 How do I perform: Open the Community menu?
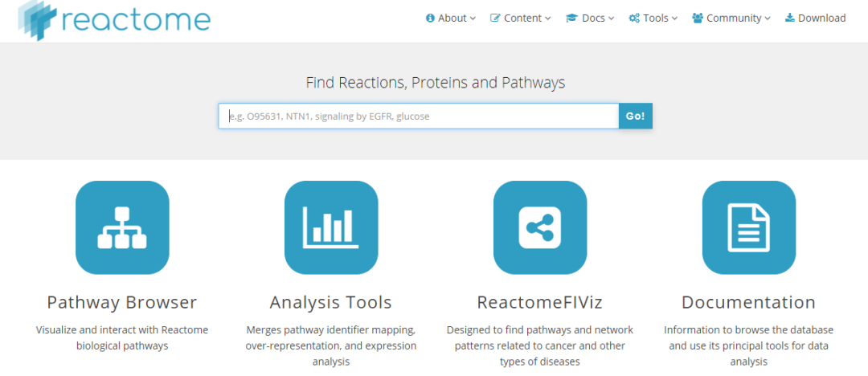click(738, 18)
